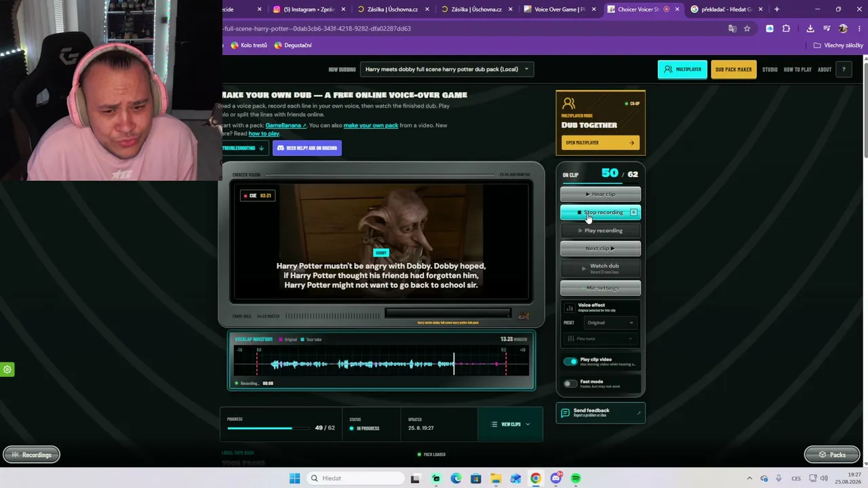Open the How to Play page
868x488 pixels.
click(x=797, y=69)
